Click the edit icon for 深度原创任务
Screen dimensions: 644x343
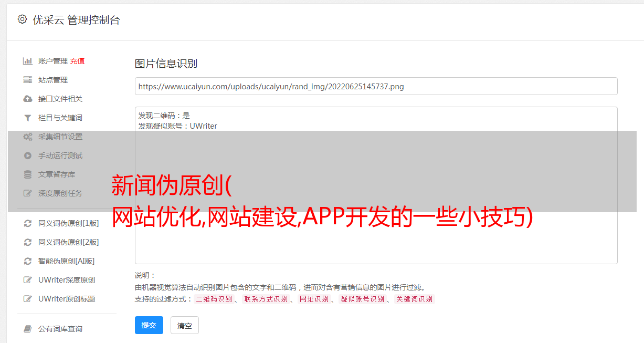coord(28,193)
